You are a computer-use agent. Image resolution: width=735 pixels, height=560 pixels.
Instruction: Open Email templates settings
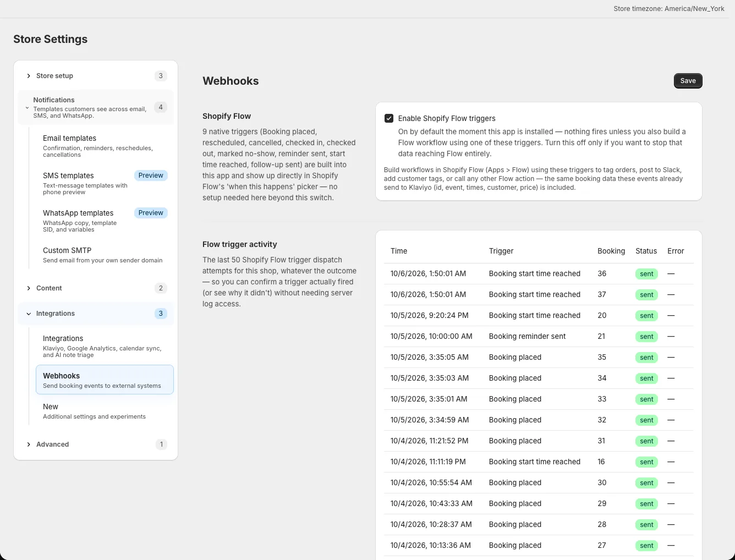[105, 146]
